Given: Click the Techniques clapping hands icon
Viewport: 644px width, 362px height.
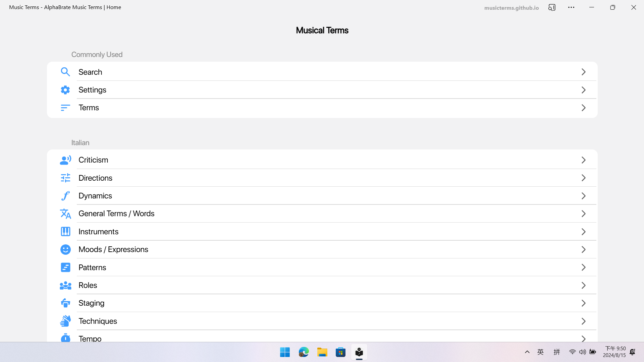Looking at the screenshot, I should (65, 321).
